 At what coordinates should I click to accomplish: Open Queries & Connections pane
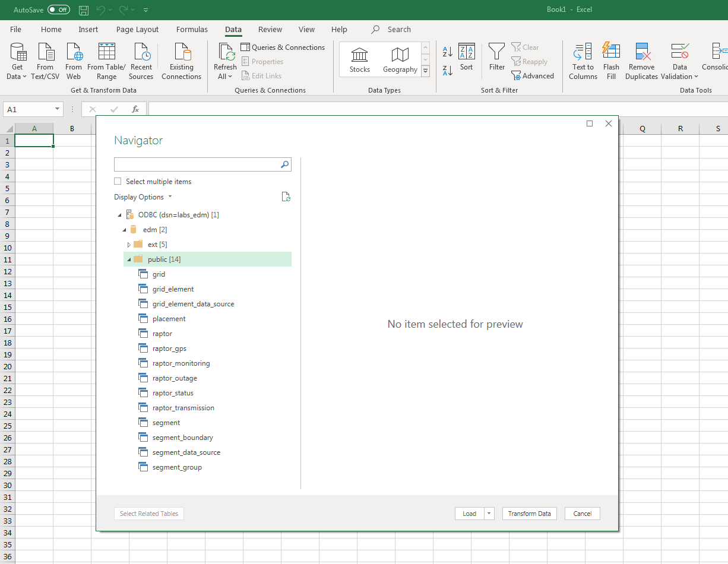pyautogui.click(x=283, y=47)
